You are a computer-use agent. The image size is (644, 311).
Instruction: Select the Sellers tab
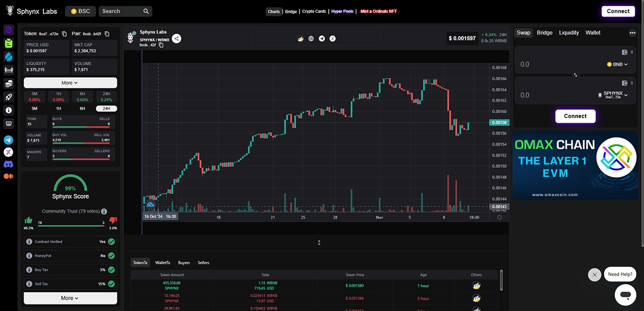coord(203,263)
